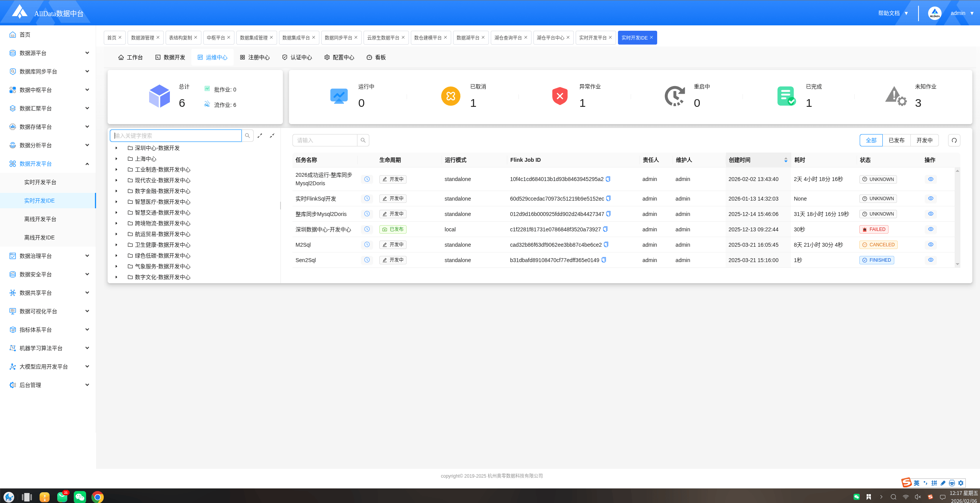The image size is (980, 503).
Task: Select the 已发布 filter option
Action: pos(896,140)
